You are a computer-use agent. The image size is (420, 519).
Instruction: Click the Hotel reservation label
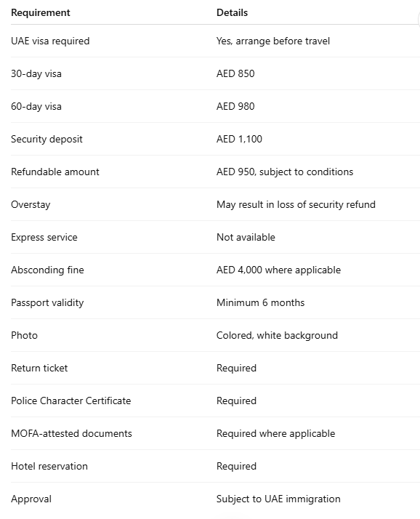[49, 466]
